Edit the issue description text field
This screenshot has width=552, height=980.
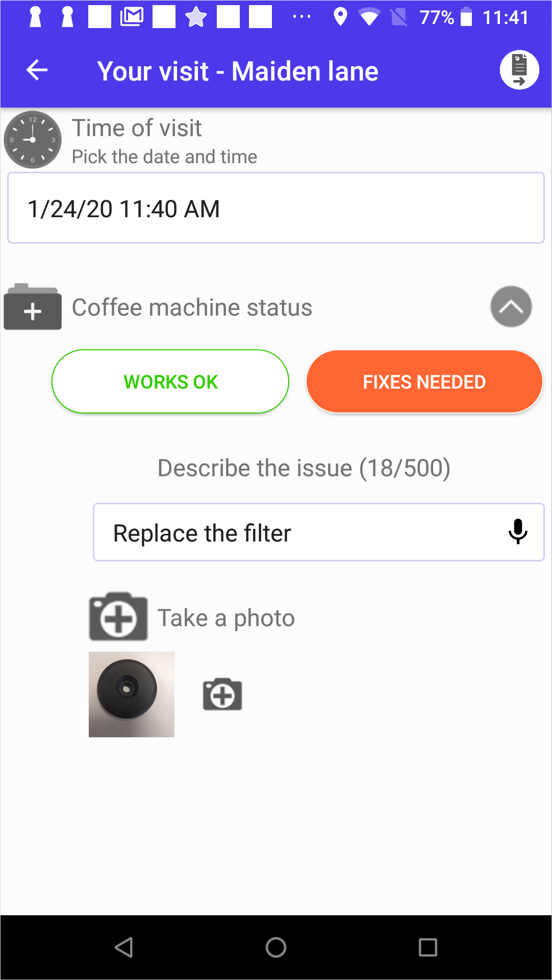(301, 533)
